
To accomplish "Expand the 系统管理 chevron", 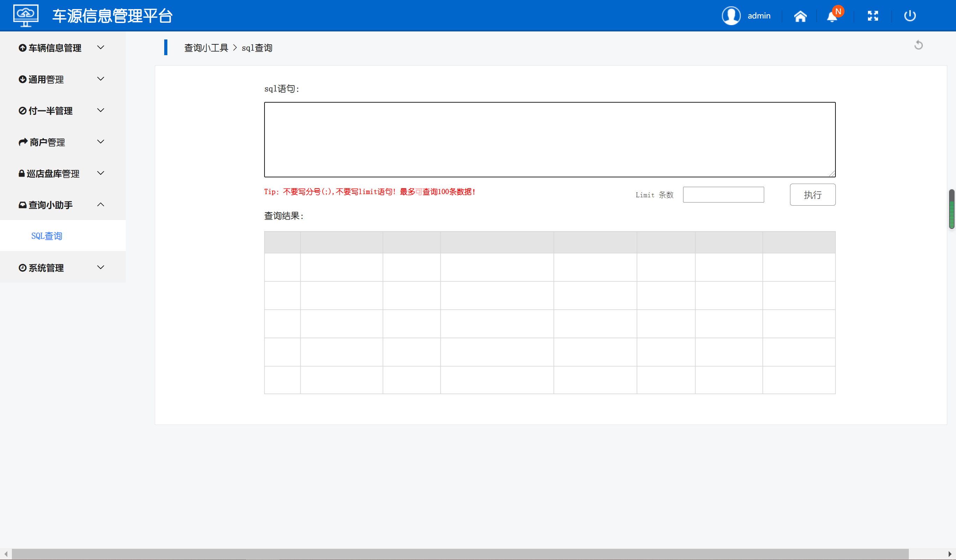I will [101, 267].
